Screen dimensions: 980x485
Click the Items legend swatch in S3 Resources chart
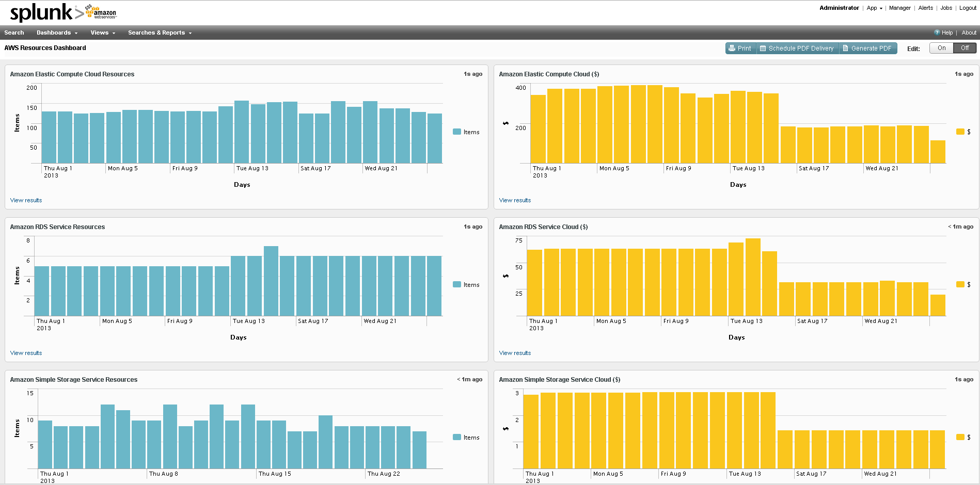coord(456,437)
